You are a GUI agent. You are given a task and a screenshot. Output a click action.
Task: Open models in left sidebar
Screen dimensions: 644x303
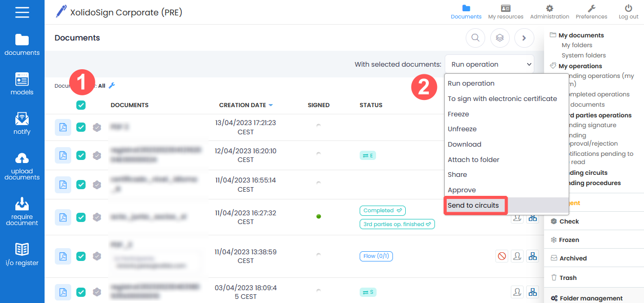22,84
